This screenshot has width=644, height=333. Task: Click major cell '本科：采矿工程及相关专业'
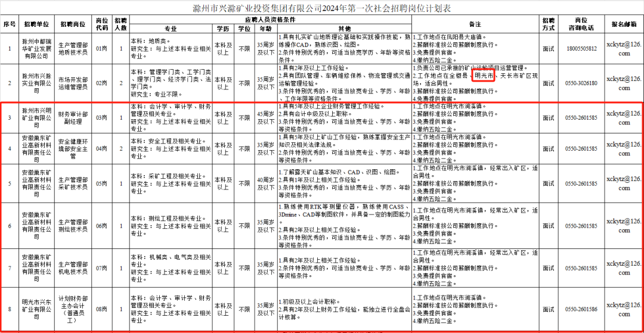click(171, 183)
